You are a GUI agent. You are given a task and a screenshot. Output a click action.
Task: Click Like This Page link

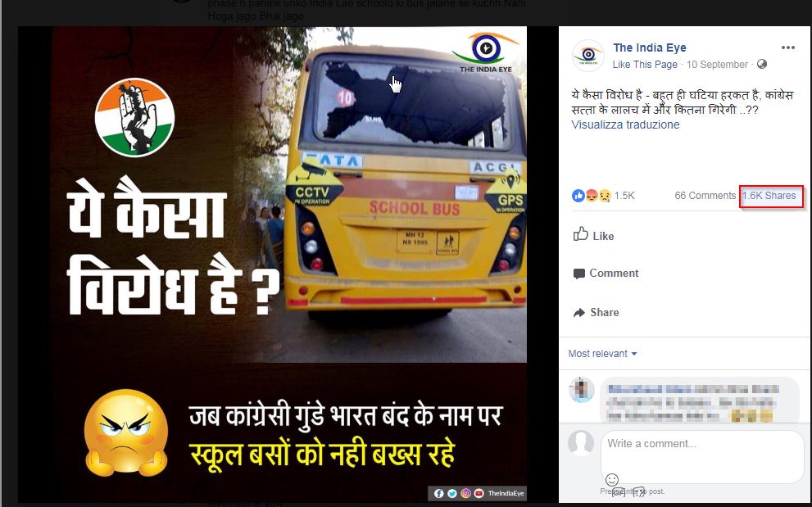(645, 64)
